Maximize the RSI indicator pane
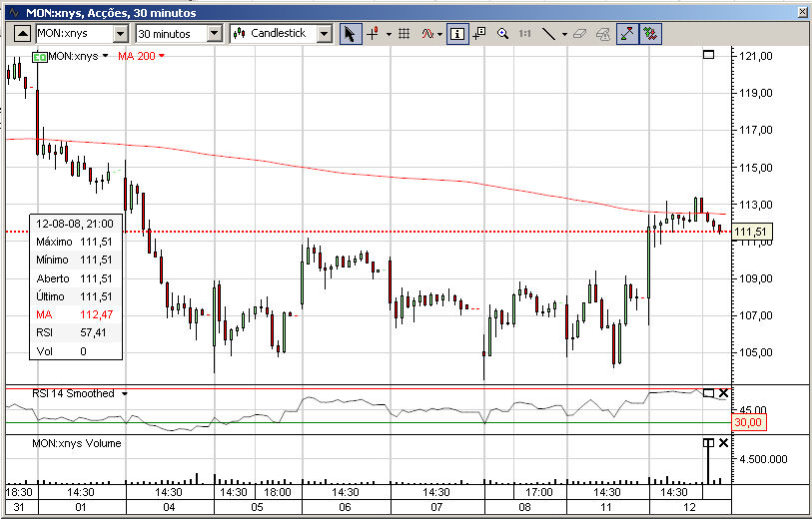Image resolution: width=812 pixels, height=519 pixels. pyautogui.click(x=708, y=393)
